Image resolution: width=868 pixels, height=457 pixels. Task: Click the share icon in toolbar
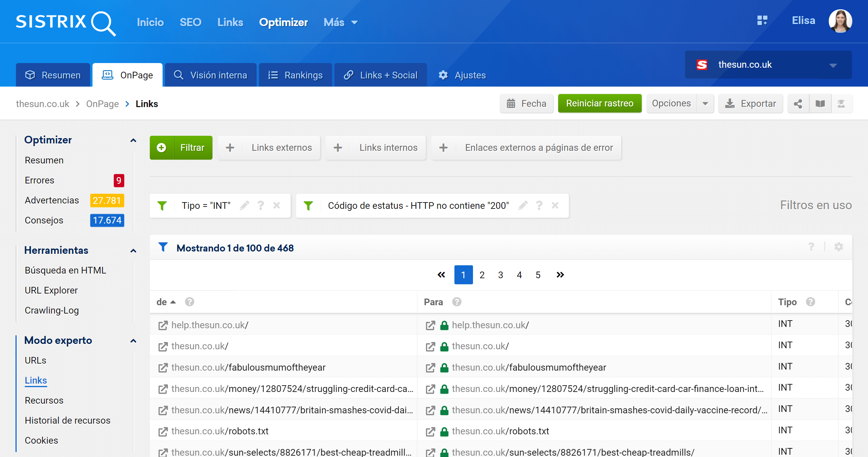click(x=798, y=104)
